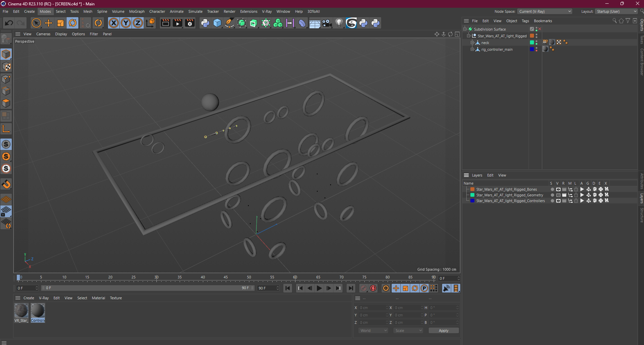Viewport: 644px width, 345px height.
Task: Collapse the Subdivision Surface hierarchy
Action: [465, 29]
